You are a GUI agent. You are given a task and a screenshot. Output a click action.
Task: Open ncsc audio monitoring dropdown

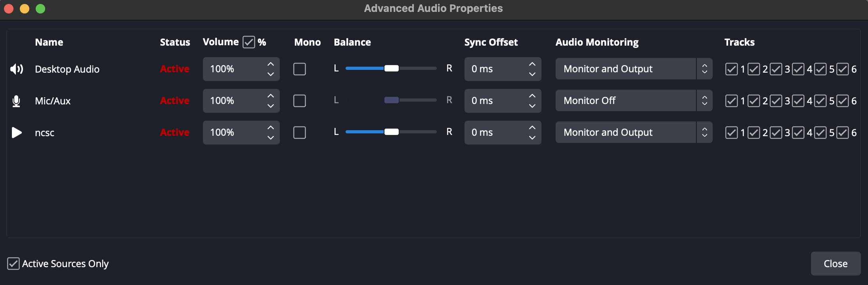click(633, 133)
